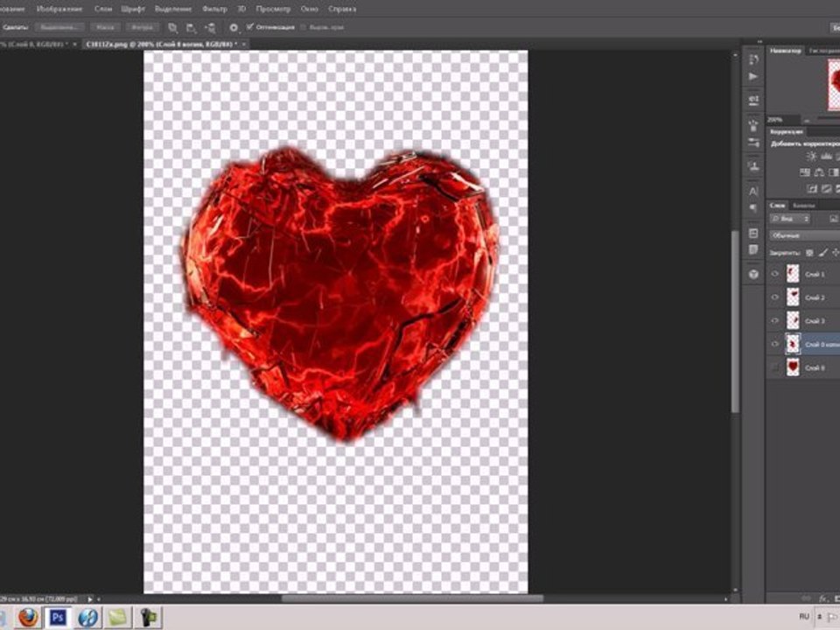The image size is (840, 630).
Task: Collapse panels with double-arrow button
Action: point(759,42)
